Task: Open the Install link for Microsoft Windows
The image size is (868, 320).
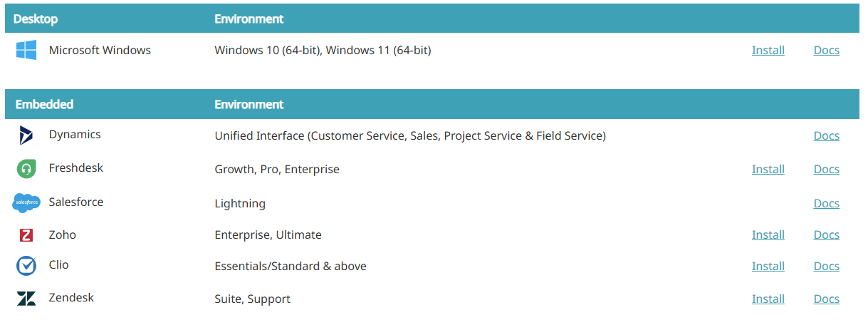Action: [x=768, y=50]
